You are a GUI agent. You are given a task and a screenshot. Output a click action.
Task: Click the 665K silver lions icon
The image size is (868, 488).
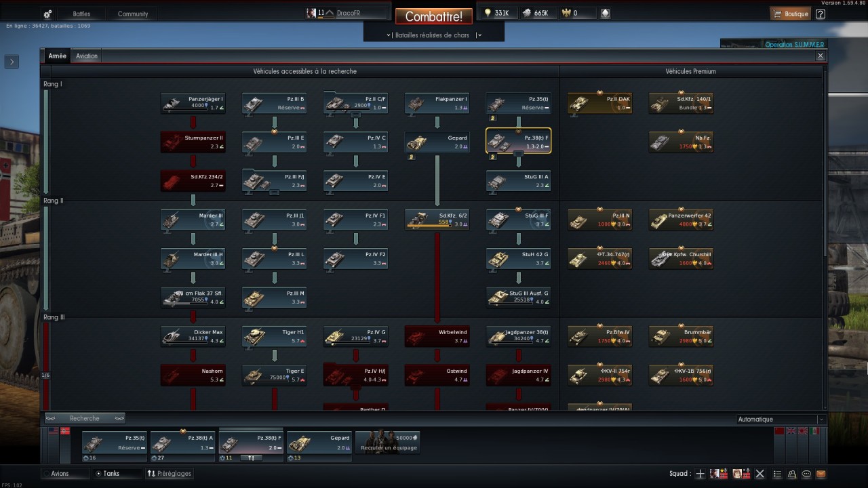coord(526,13)
